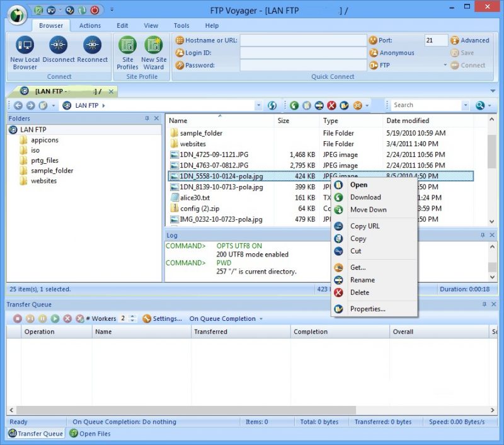The width and height of the screenshot is (504, 445).
Task: Close the Folders panel
Action: [x=156, y=118]
